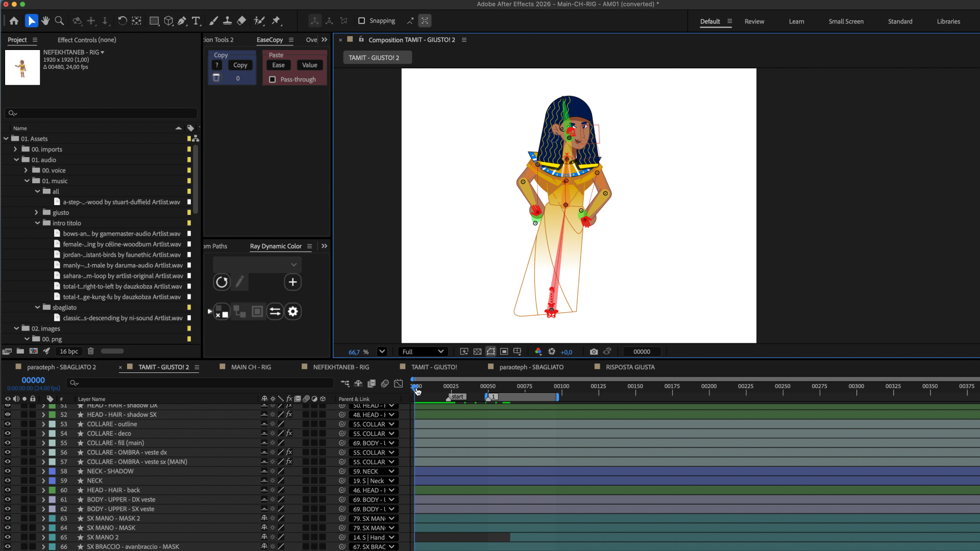The width and height of the screenshot is (980, 551).
Task: Switch to the Learn workspace
Action: click(x=796, y=21)
